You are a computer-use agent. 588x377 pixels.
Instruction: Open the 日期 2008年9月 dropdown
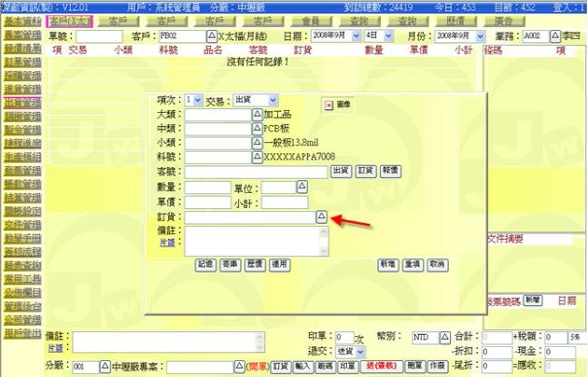tap(350, 35)
